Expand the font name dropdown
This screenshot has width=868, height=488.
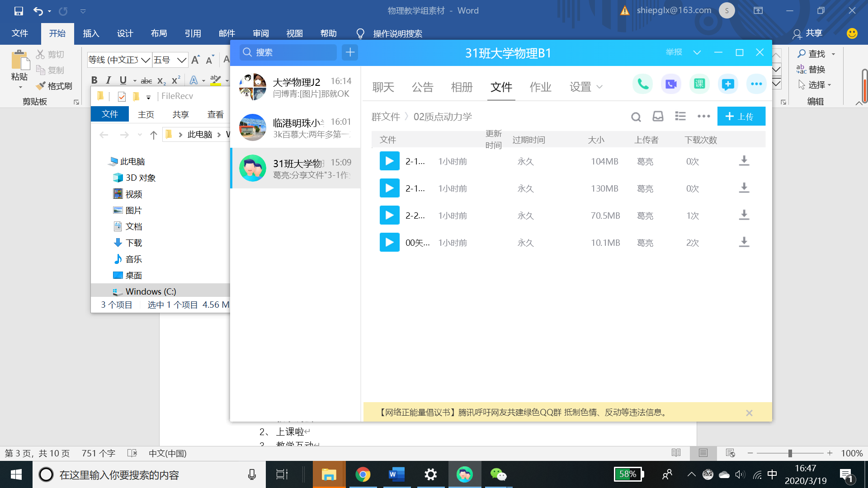(146, 60)
